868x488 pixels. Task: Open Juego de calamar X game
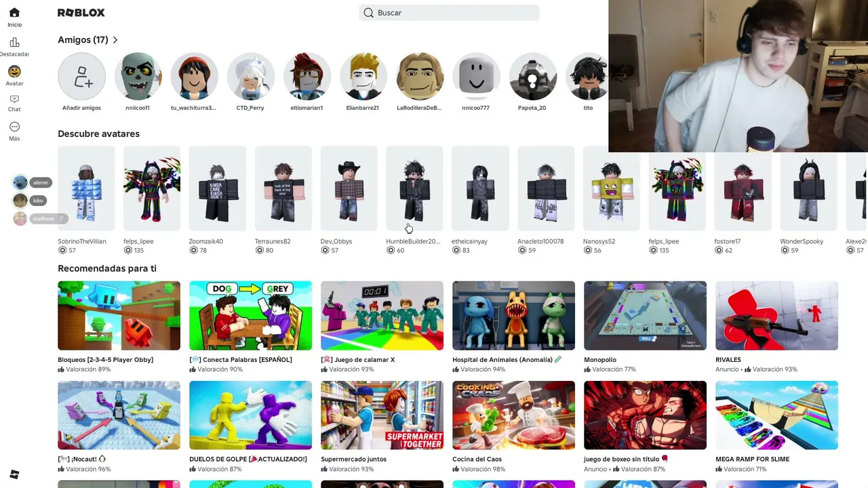382,315
